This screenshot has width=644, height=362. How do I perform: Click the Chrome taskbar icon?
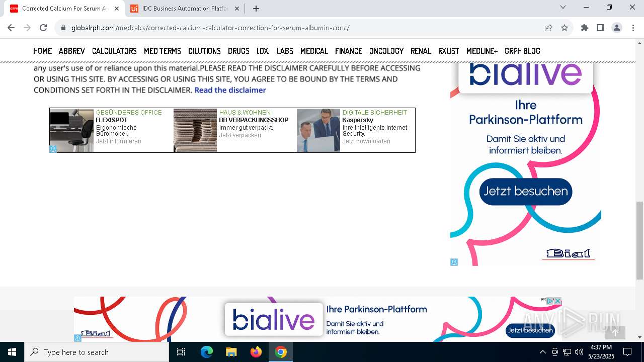click(281, 352)
